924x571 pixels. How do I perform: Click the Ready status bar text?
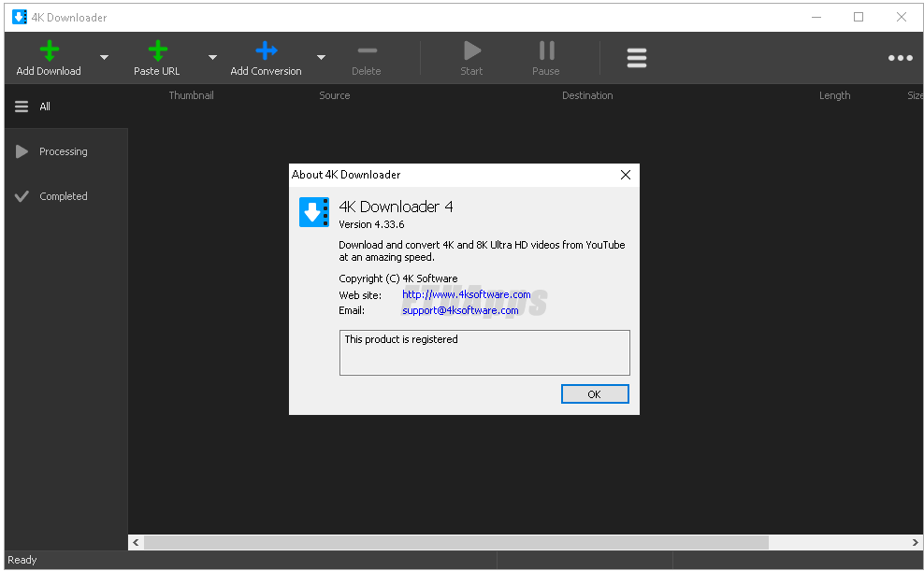pyautogui.click(x=22, y=560)
